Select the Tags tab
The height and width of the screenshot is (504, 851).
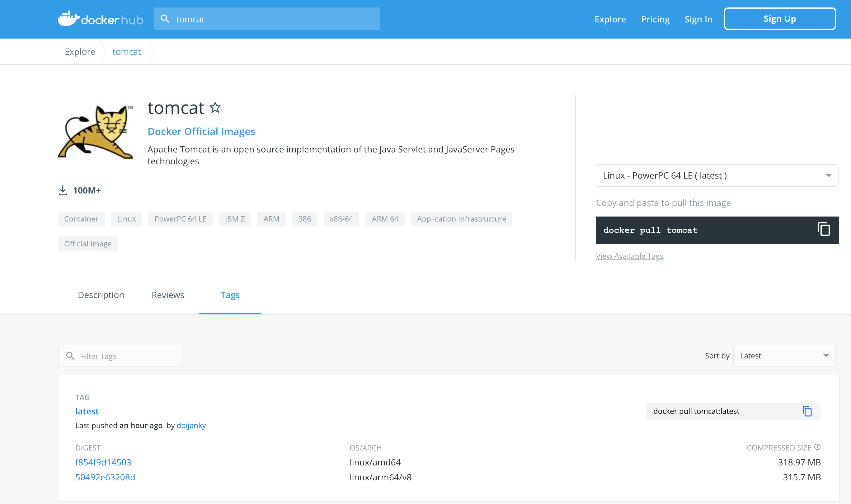230,295
